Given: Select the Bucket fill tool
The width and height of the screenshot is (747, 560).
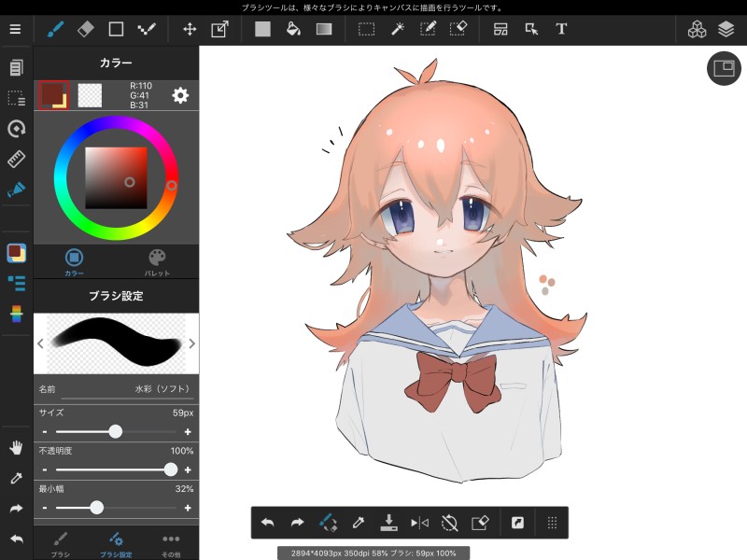Looking at the screenshot, I should 293,29.
